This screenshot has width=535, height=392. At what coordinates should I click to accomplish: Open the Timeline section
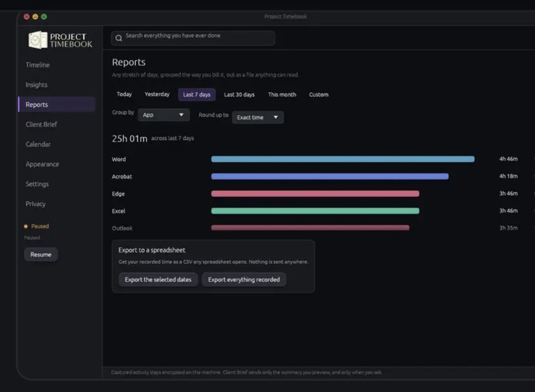(38, 65)
